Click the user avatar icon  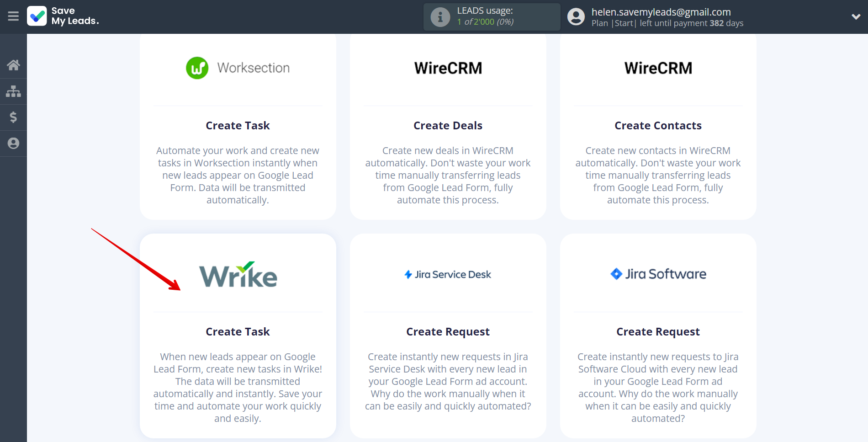[576, 17]
